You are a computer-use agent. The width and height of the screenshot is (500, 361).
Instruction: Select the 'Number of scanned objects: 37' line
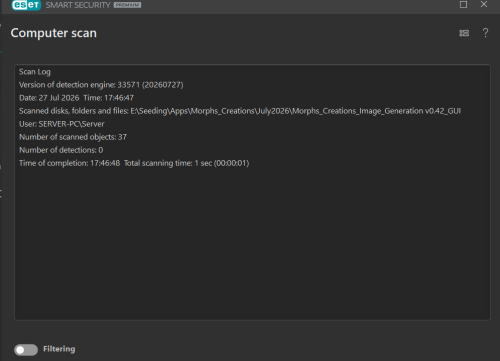pyautogui.click(x=73, y=137)
